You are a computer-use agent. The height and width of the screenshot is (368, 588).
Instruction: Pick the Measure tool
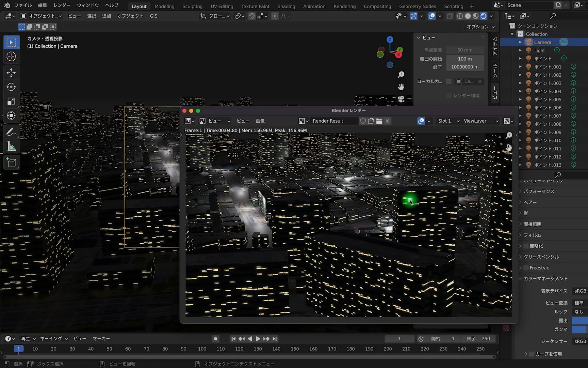[x=11, y=146]
